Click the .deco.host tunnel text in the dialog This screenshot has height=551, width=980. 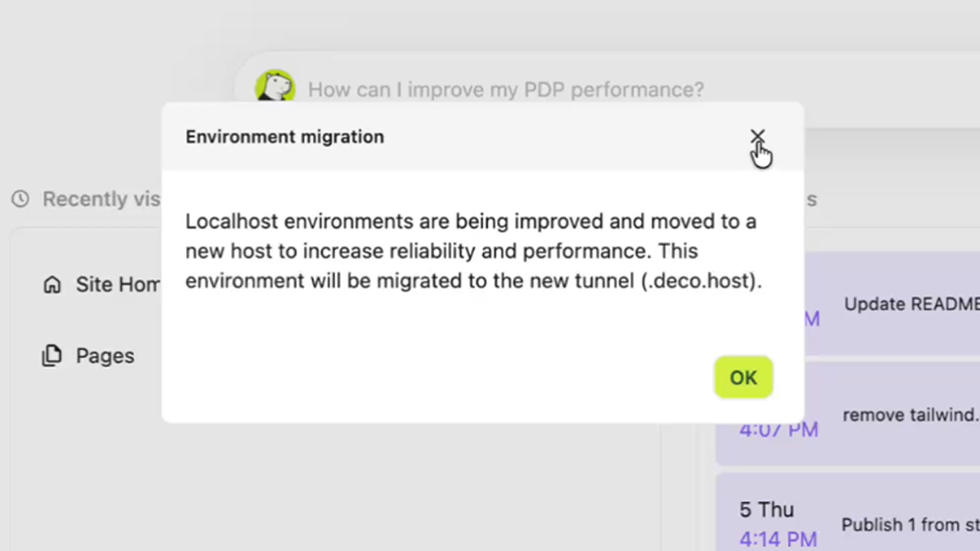pos(699,281)
